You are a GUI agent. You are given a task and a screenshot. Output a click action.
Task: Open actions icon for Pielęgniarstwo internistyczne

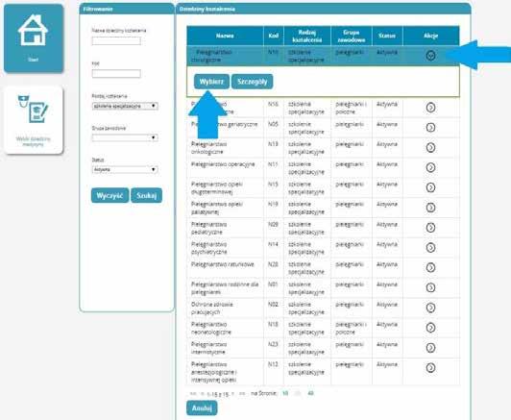tap(430, 348)
